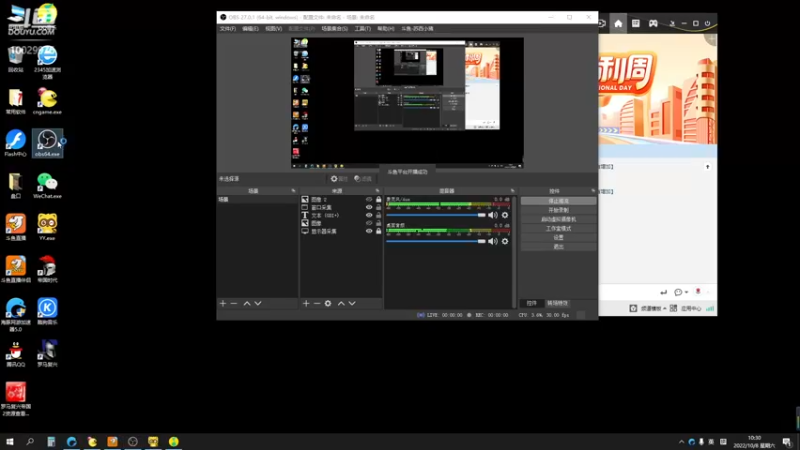Open 桌面音频 audio settings gear

505,241
